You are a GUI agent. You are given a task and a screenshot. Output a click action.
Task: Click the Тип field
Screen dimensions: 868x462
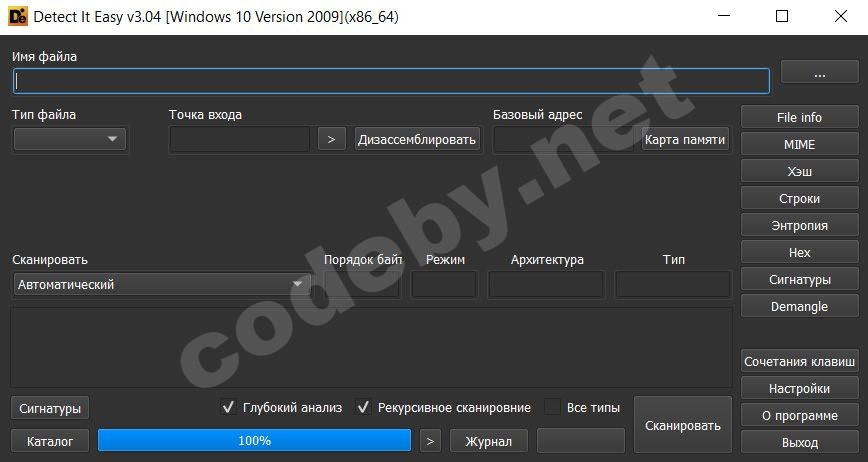(x=673, y=285)
